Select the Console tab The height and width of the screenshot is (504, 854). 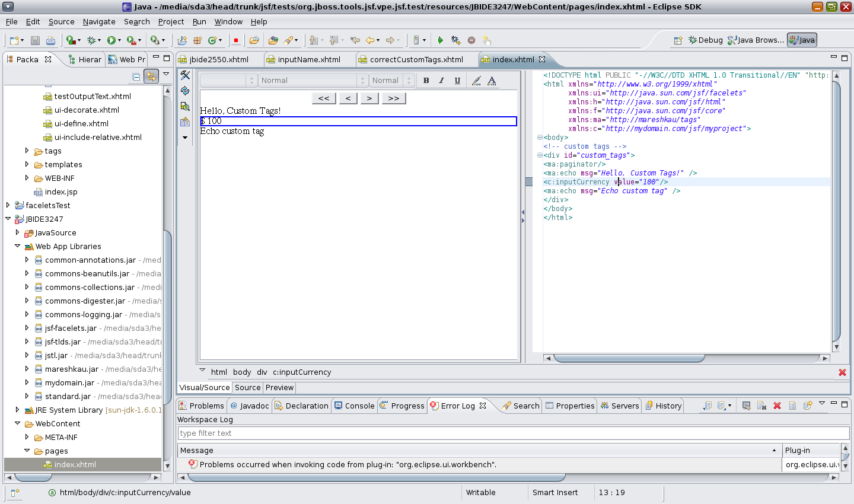click(x=355, y=406)
